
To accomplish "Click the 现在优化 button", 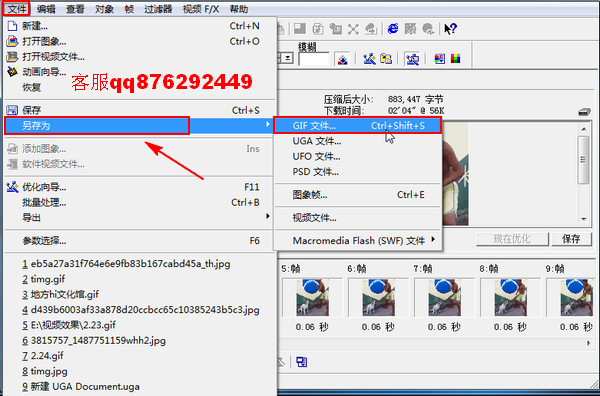I will point(512,239).
